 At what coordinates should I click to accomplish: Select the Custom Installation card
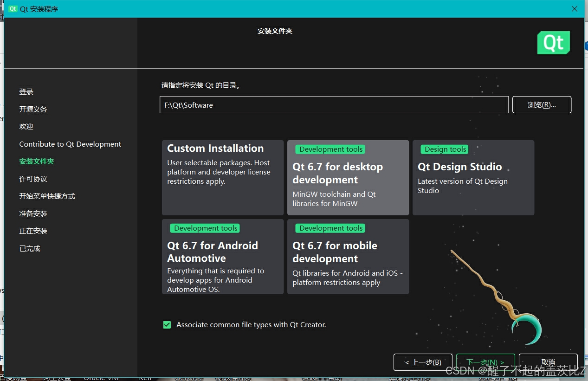pos(223,178)
